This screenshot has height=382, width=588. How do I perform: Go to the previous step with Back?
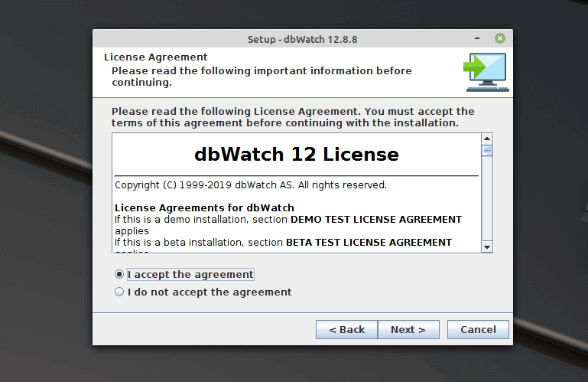346,329
